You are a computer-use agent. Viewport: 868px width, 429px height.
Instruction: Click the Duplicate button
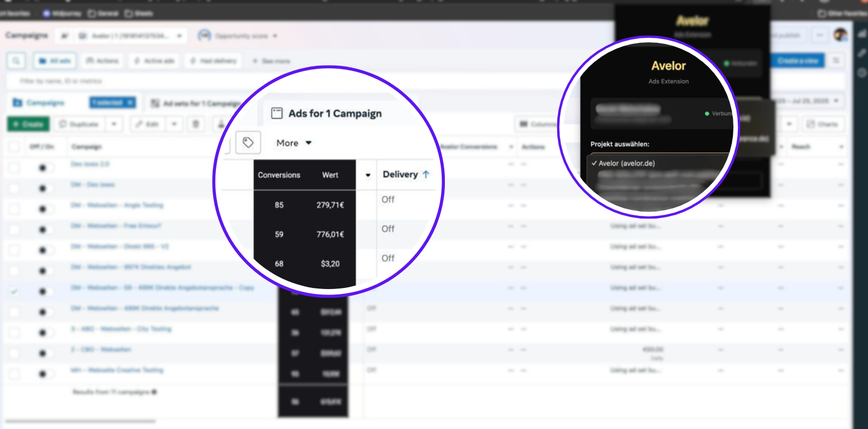click(x=79, y=124)
